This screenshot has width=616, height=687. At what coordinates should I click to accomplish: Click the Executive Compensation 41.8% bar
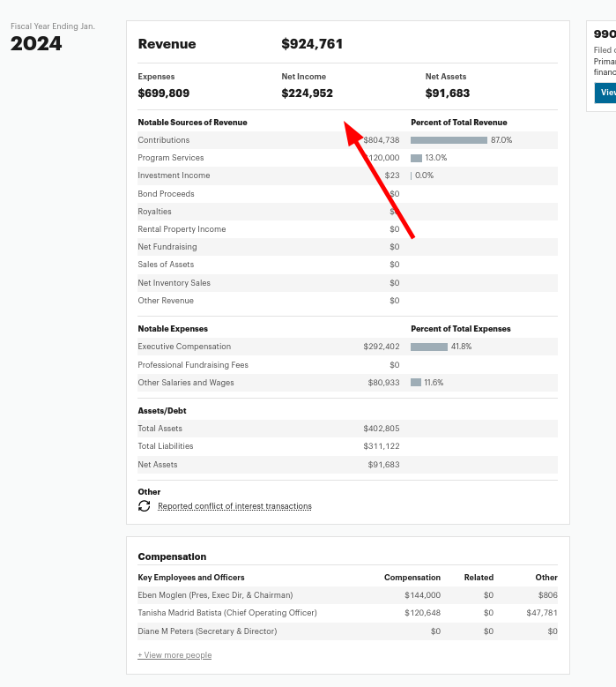coord(429,347)
